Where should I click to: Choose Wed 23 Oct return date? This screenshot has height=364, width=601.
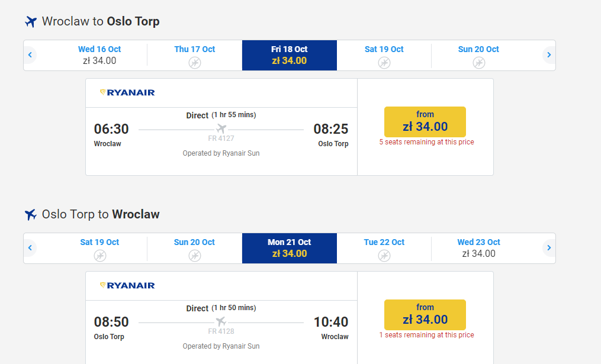[x=479, y=248]
